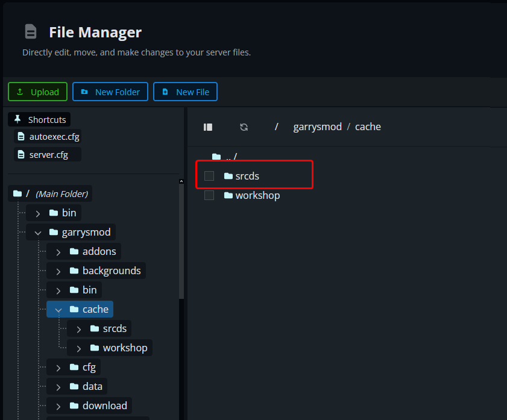
Task: Create a New File
Action: pos(185,92)
